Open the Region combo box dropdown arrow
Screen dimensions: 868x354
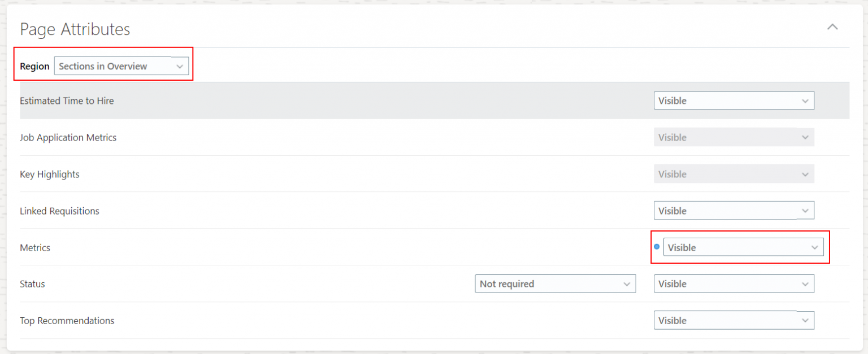pos(180,66)
